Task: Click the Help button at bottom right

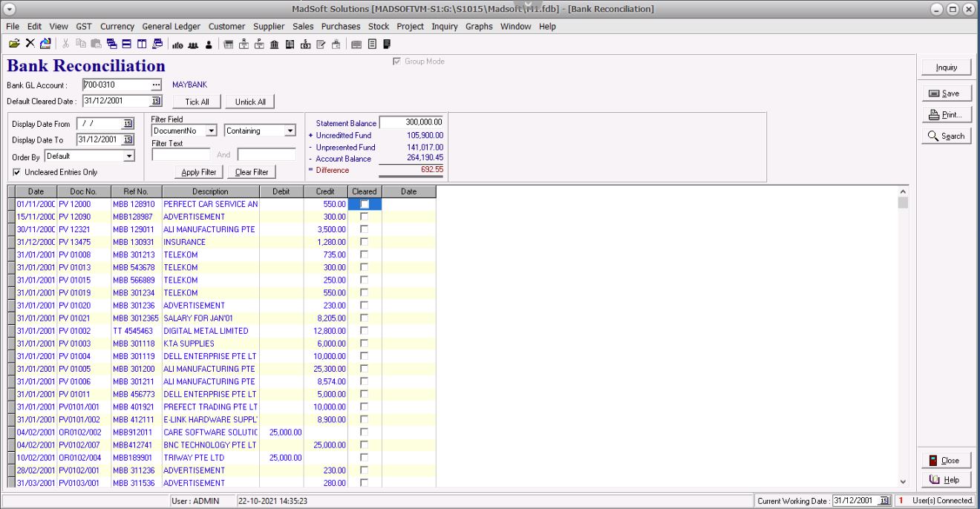Action: point(946,480)
